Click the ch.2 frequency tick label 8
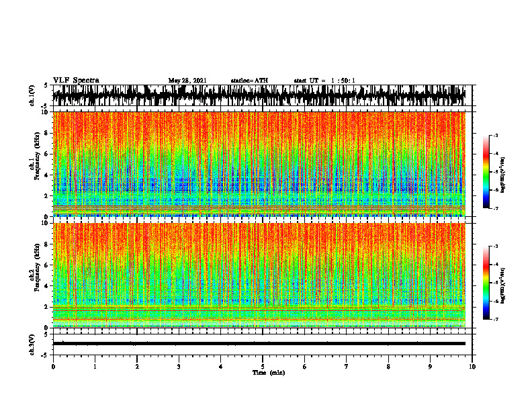532x411 pixels. coord(46,244)
